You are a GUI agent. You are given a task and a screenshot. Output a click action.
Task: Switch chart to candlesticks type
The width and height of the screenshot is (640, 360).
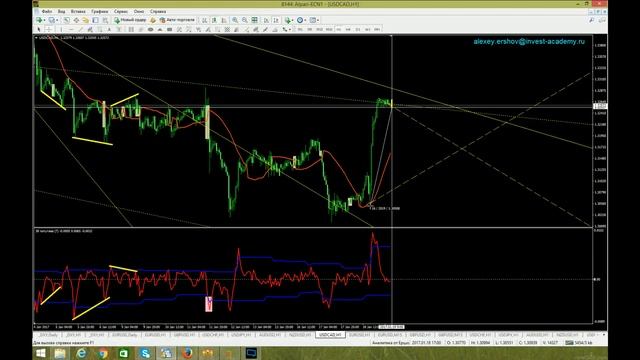(214, 20)
